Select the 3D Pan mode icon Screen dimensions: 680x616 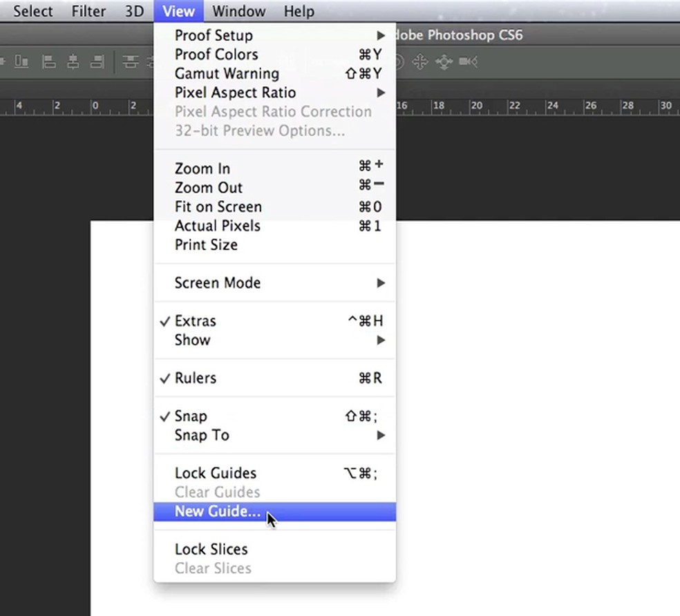[419, 61]
